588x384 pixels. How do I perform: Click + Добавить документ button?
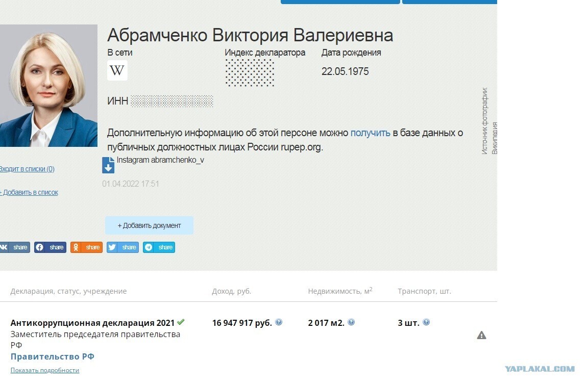pos(149,225)
